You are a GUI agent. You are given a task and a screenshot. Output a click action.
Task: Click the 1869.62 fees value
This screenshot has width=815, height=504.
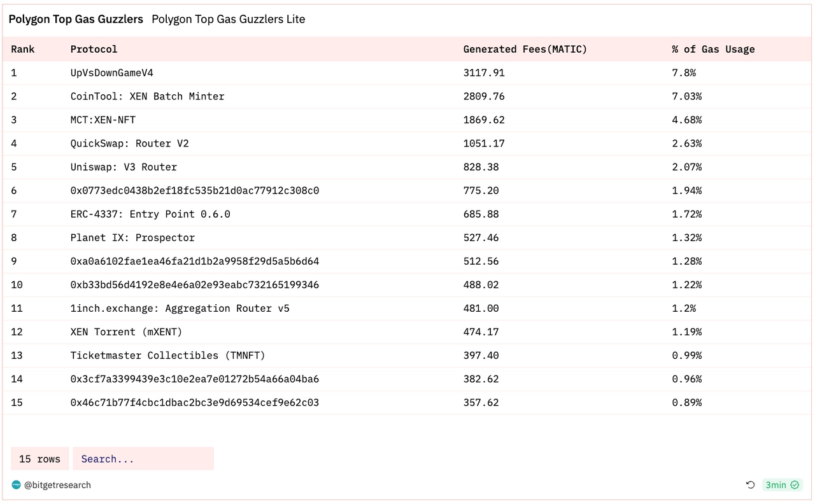[484, 120]
